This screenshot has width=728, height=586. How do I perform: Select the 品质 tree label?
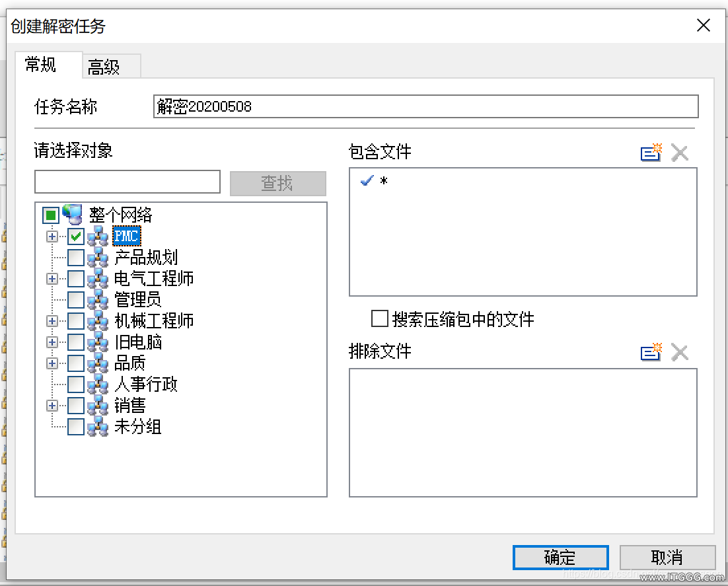click(130, 363)
